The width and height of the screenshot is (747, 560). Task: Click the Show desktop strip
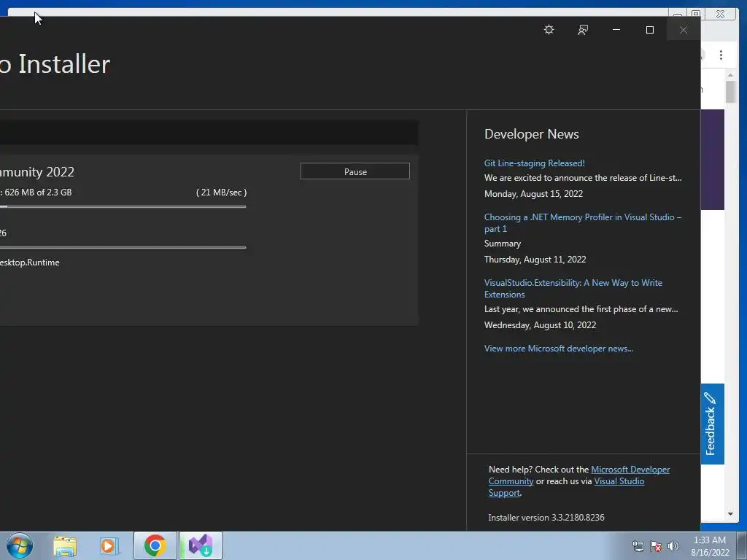point(742,545)
